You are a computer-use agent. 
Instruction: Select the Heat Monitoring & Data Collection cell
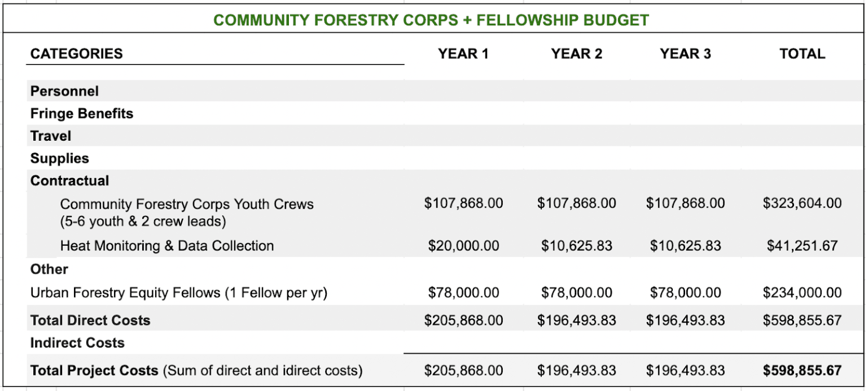coord(167,246)
